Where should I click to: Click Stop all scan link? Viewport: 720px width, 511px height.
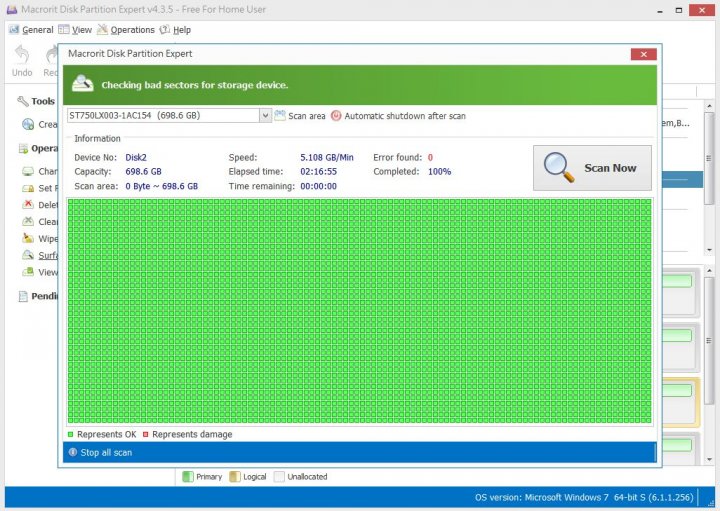click(x=106, y=453)
